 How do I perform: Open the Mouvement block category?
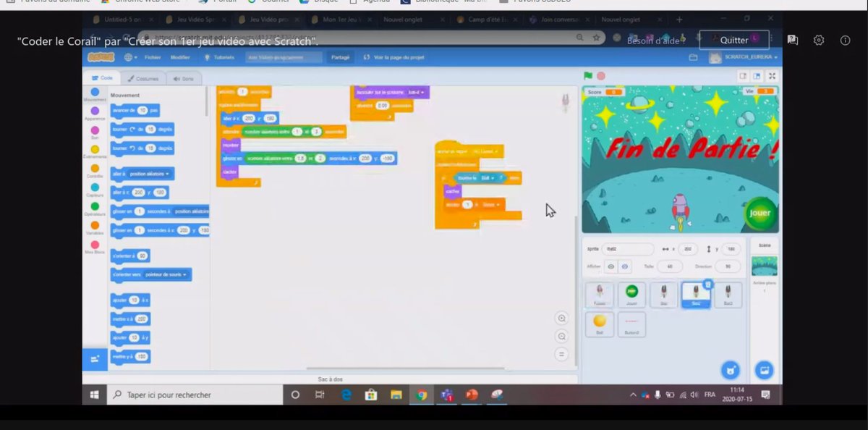click(x=95, y=95)
